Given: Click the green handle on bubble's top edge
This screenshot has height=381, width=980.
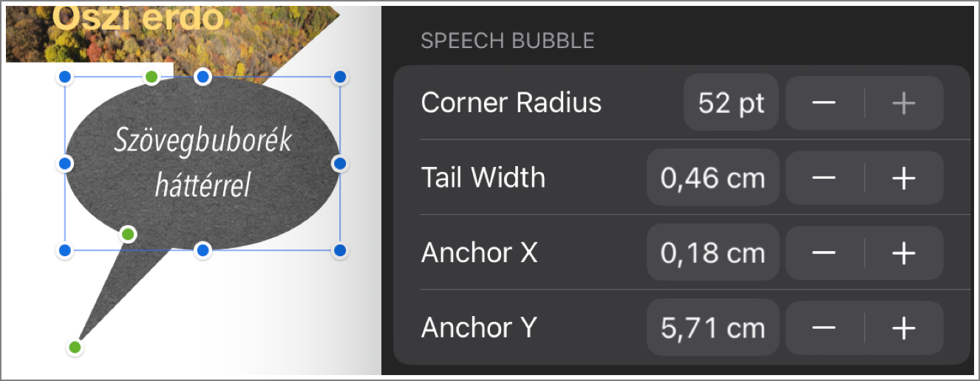Looking at the screenshot, I should click(152, 76).
